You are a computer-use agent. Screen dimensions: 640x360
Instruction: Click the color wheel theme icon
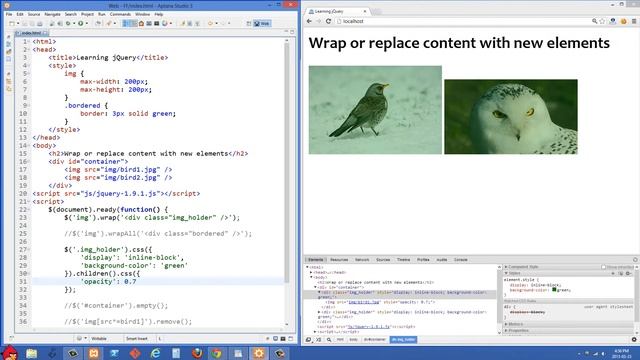(165, 24)
